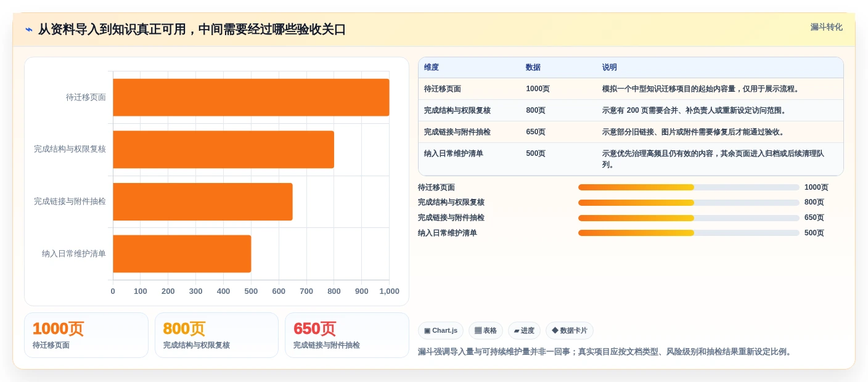Viewport: 868px width, 382px height.
Task: Click the 进度 tag chip
Action: point(524,331)
